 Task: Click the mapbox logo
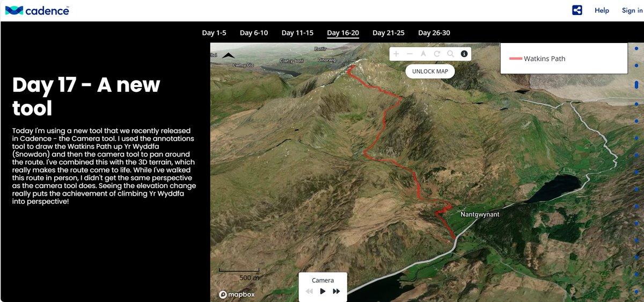[237, 294]
